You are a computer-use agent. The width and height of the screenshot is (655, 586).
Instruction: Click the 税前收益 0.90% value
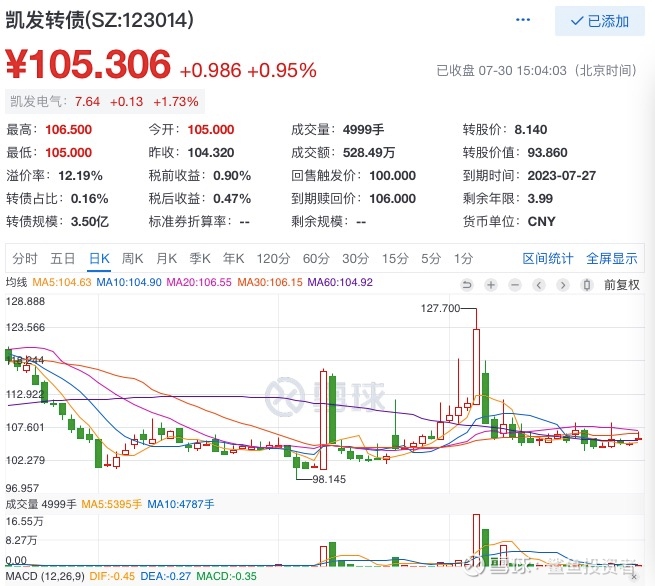[x=232, y=175]
